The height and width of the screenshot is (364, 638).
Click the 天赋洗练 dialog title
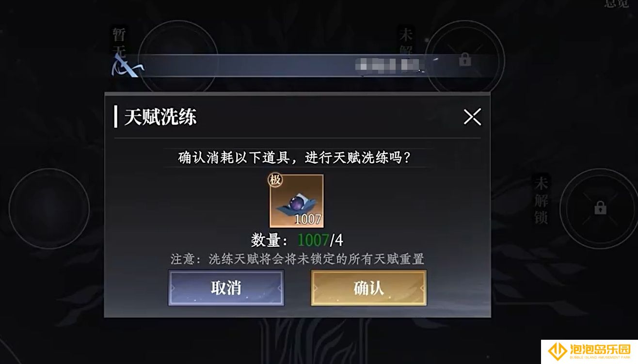[x=160, y=117]
